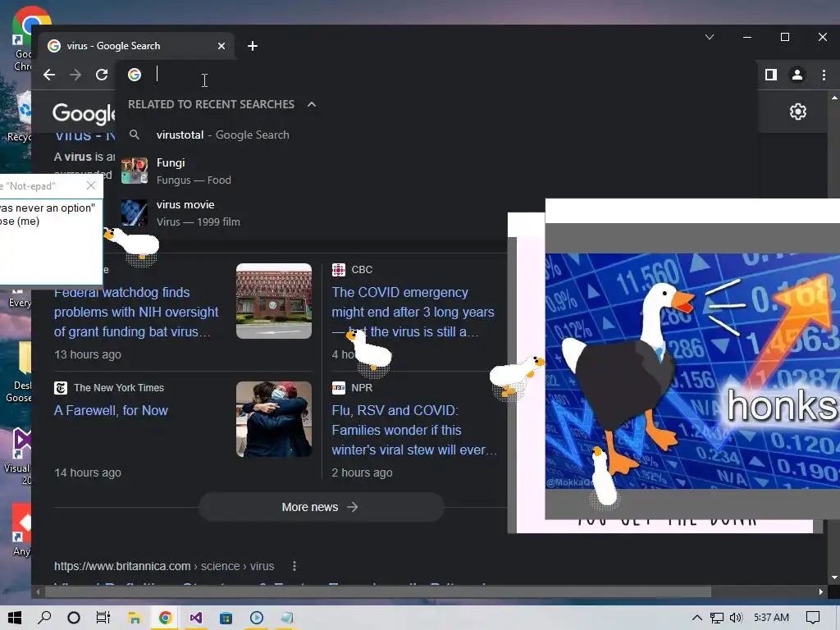Click the More news button

tap(321, 507)
